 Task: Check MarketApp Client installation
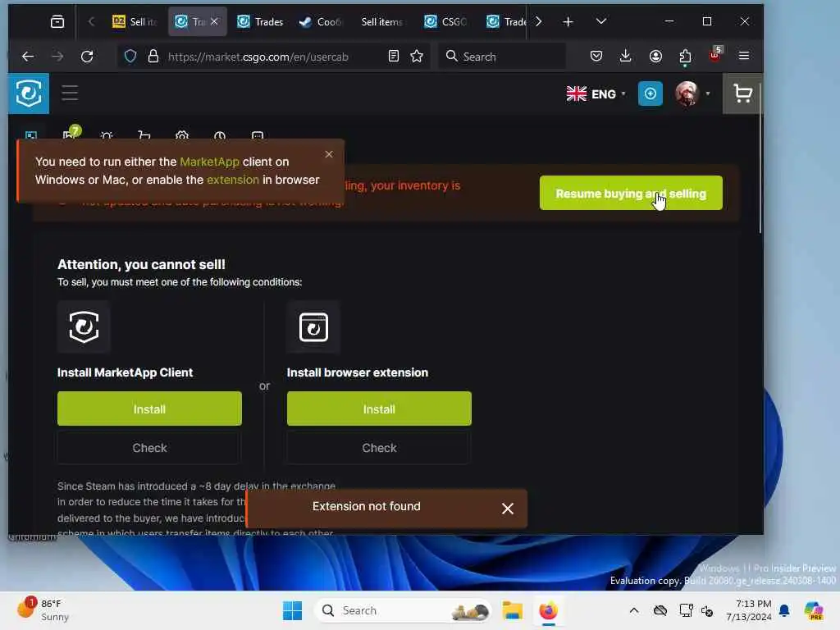coord(149,448)
